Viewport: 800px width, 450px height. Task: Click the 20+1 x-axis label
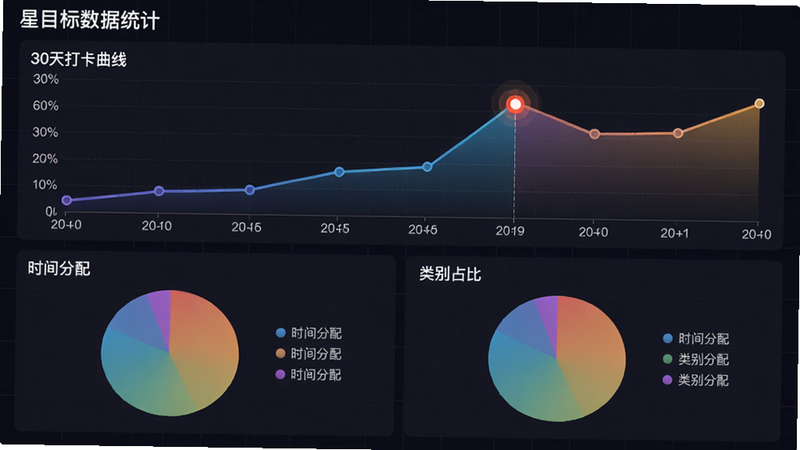click(x=674, y=233)
